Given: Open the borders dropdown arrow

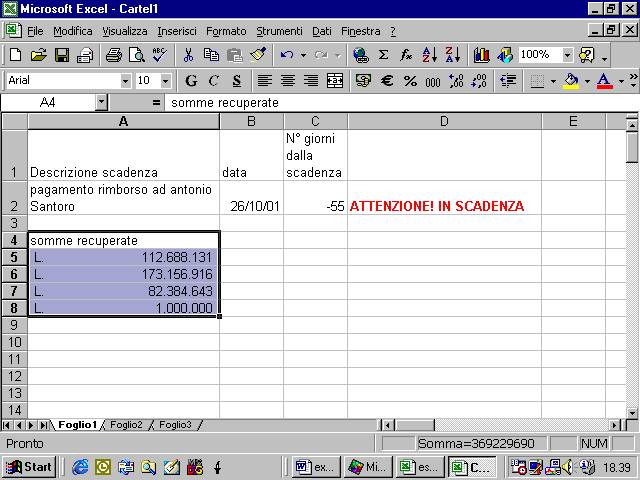Looking at the screenshot, I should pyautogui.click(x=553, y=81).
